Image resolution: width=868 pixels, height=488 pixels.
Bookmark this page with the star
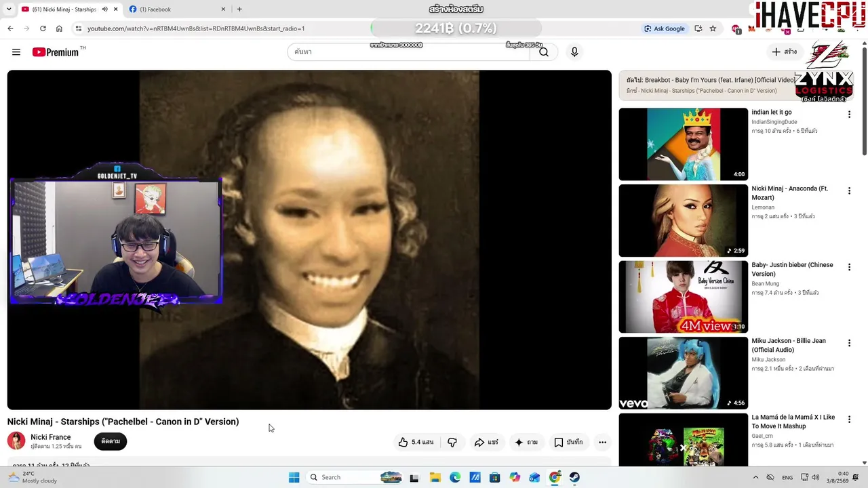click(713, 28)
